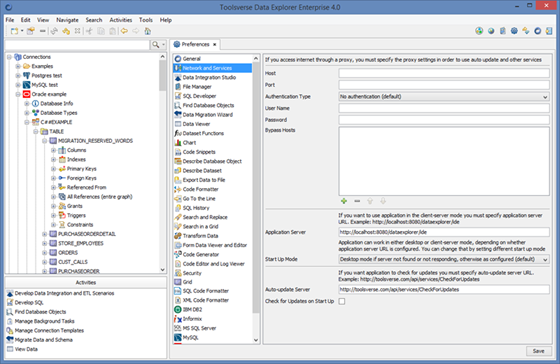Open SQL Developer preferences

point(199,96)
